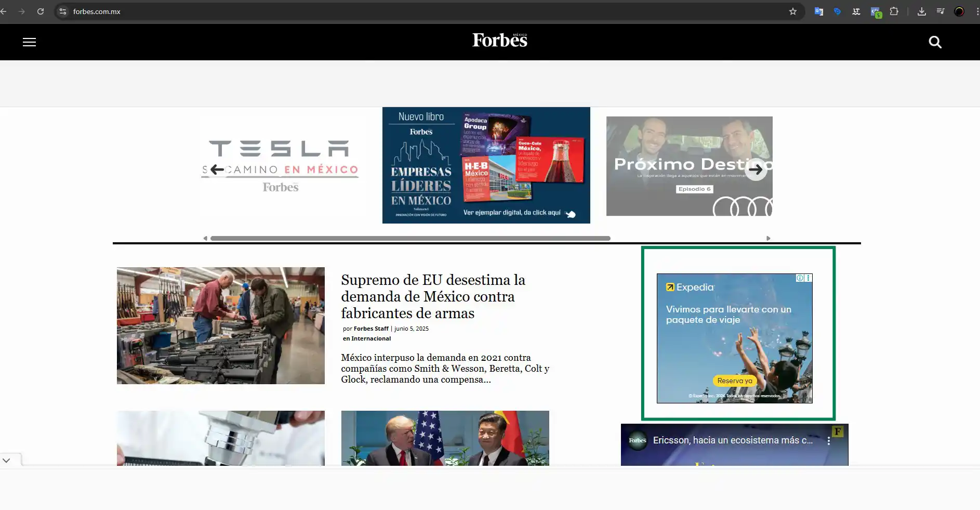This screenshot has width=980, height=510.
Task: Click the search magnifier icon in Forbes header
Action: click(935, 42)
